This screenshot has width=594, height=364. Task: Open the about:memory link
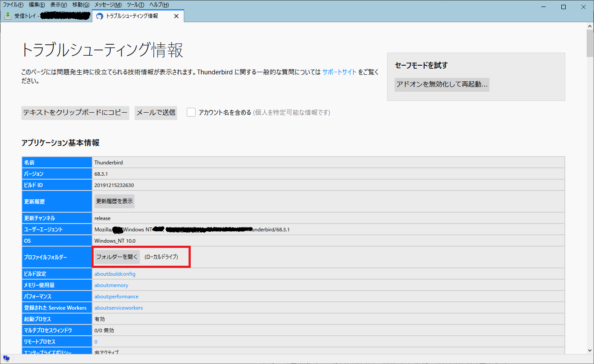(x=111, y=285)
